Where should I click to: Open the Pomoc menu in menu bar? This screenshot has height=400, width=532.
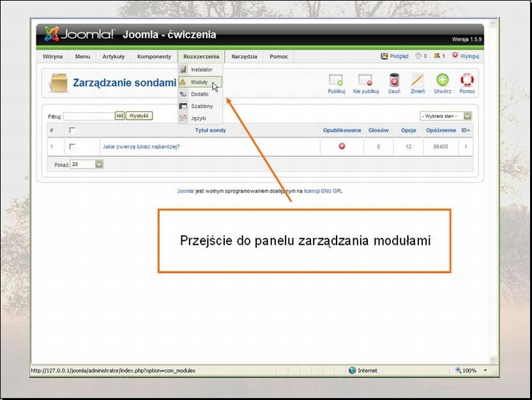tap(278, 56)
